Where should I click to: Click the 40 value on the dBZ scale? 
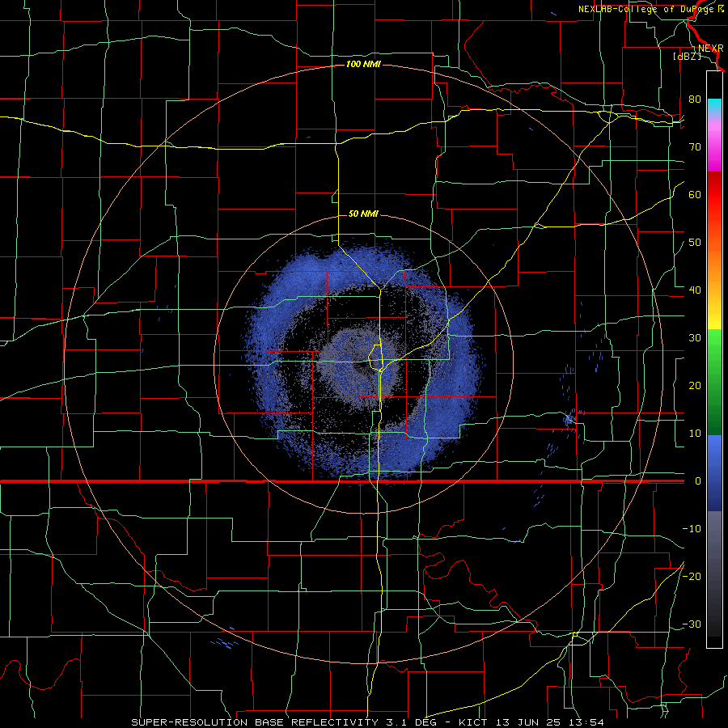(695, 290)
